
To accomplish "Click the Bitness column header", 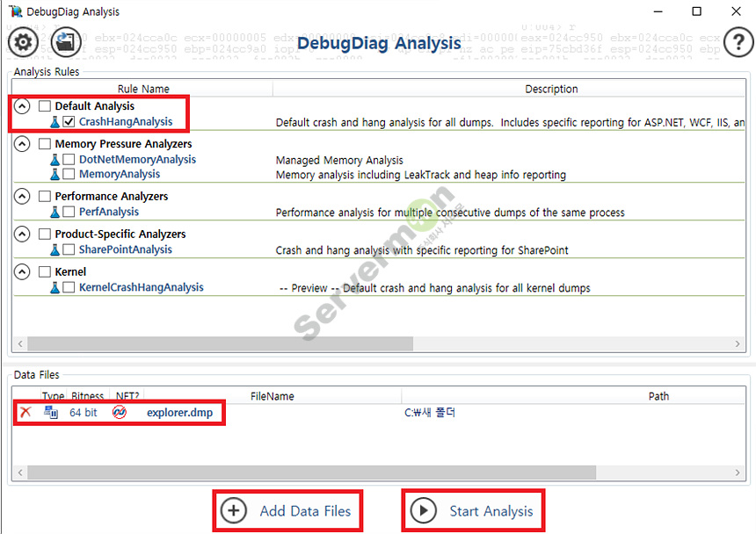I will pyautogui.click(x=87, y=396).
